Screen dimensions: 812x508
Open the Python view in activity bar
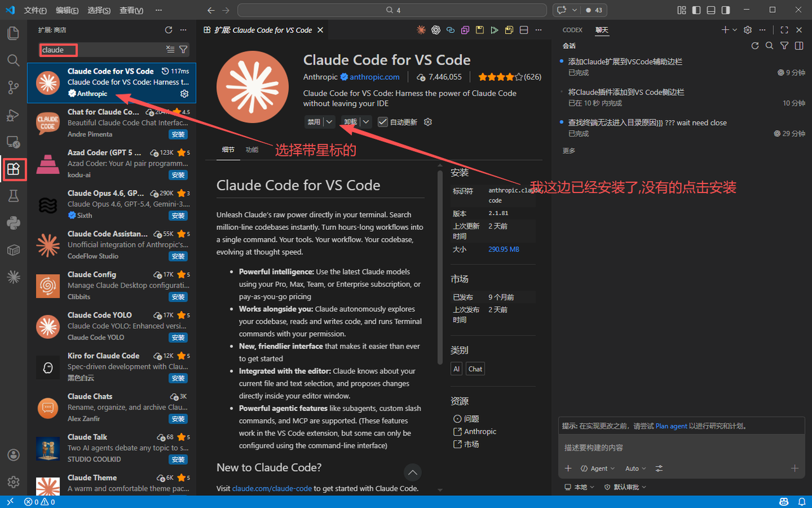pyautogui.click(x=13, y=223)
